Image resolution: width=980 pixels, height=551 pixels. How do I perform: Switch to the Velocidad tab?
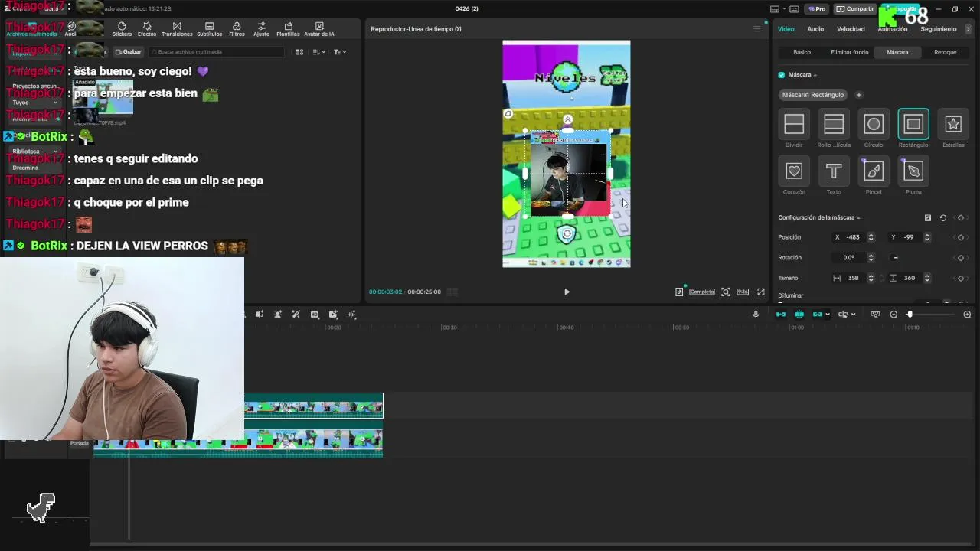point(851,29)
